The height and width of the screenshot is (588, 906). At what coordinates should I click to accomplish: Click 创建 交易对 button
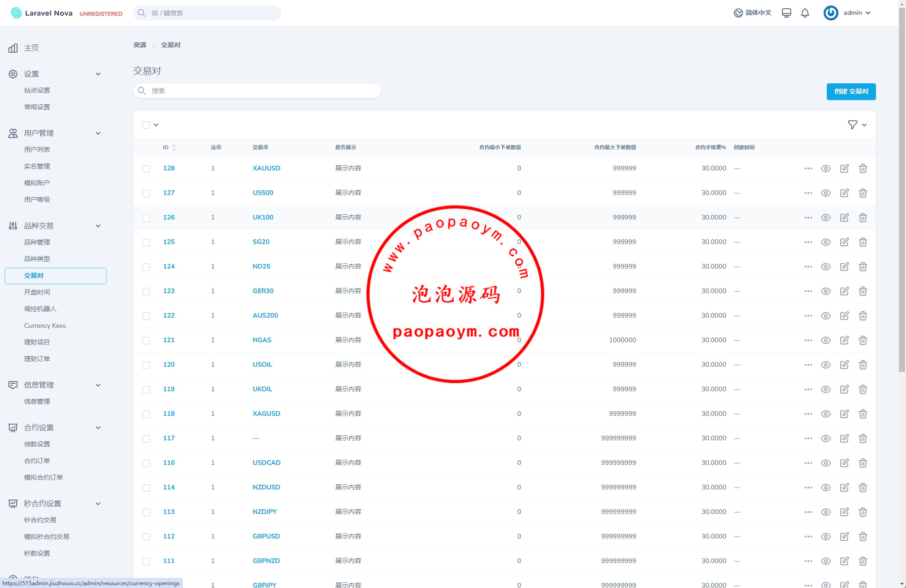851,92
